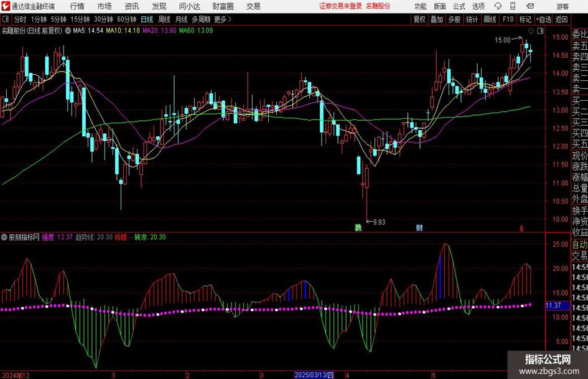Open the mail envelope icon
This screenshot has height=379, width=588.
(x=530, y=6)
